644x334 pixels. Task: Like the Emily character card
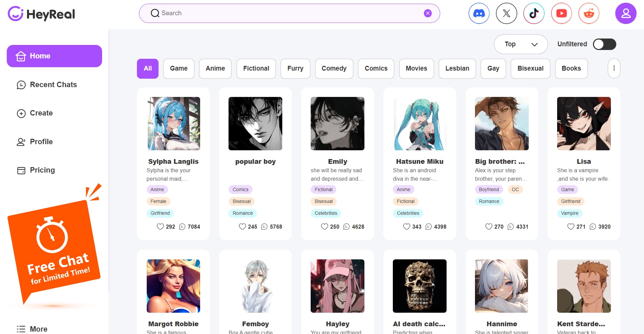coord(325,227)
